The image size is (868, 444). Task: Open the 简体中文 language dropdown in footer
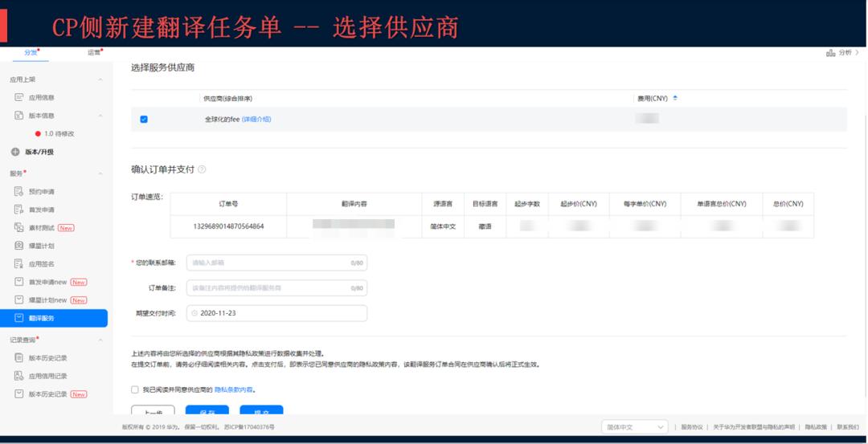point(634,427)
